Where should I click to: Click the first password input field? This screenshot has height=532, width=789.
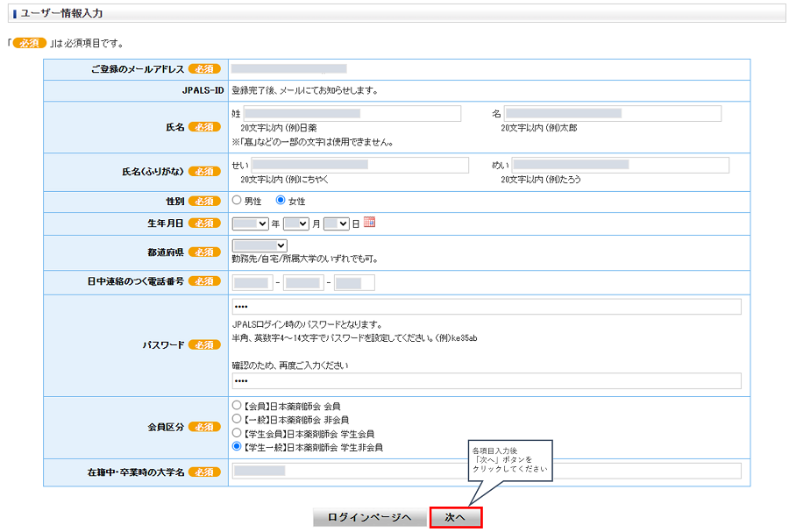tap(487, 307)
